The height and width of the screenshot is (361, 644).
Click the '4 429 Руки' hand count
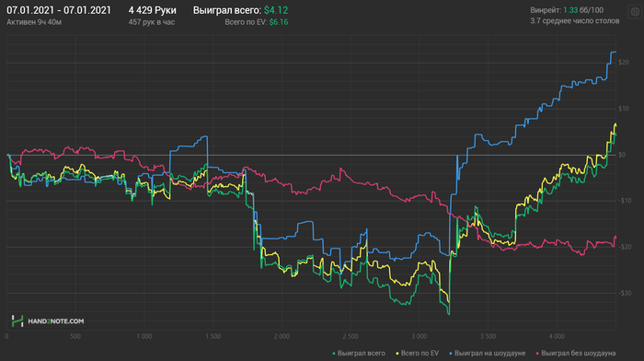tap(153, 10)
